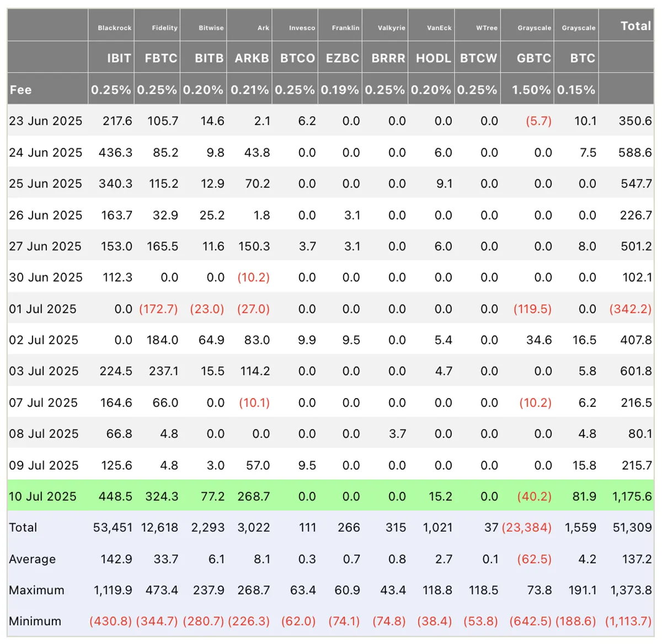Select the GBTC ticker header cell
This screenshot has height=644, width=662.
click(x=533, y=58)
